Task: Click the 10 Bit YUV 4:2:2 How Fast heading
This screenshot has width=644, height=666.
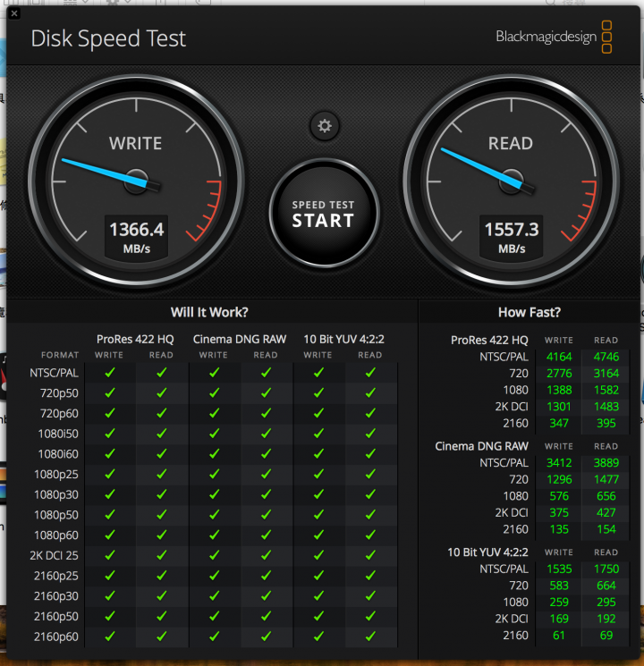Action: coord(488,552)
